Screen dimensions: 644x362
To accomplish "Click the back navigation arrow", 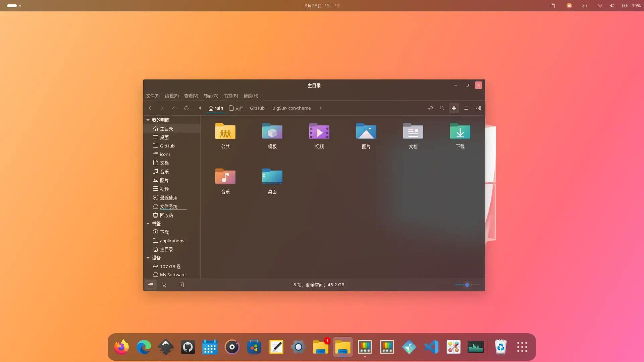I will tap(150, 108).
